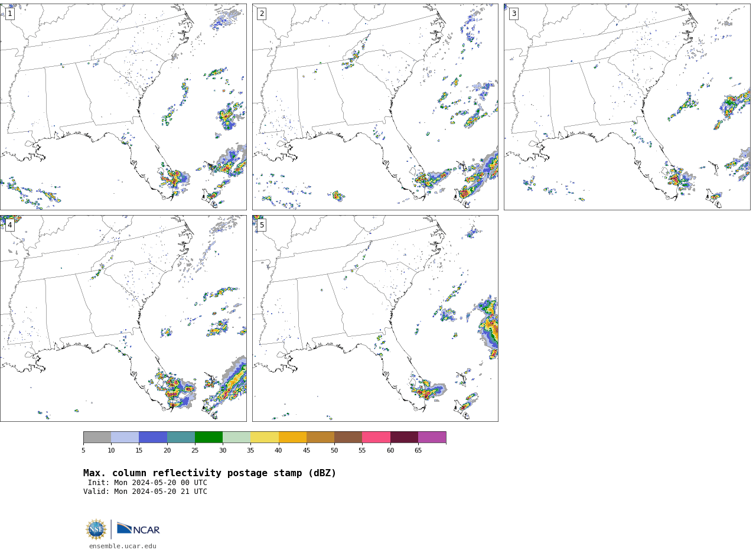Click the colorbar tick label '35'

(x=250, y=451)
